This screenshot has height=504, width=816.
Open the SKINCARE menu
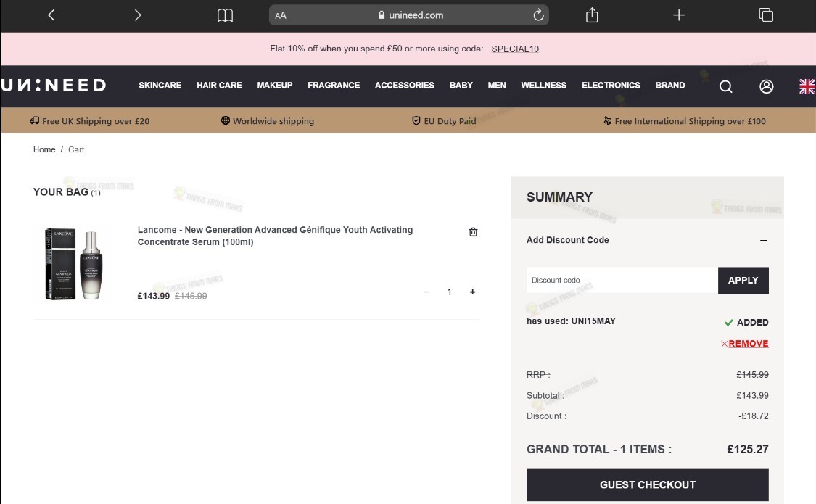pos(160,86)
